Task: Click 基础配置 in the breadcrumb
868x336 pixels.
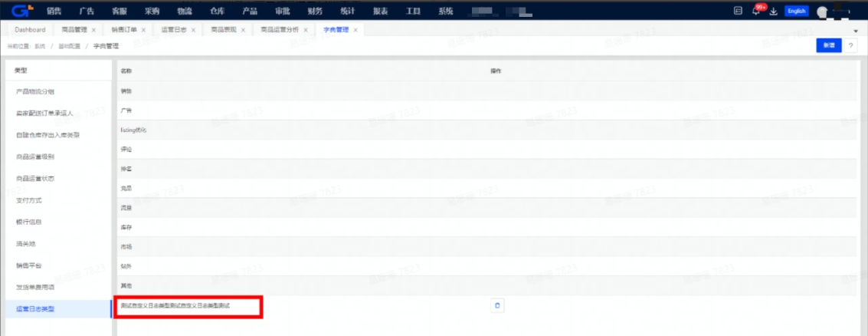Action: 69,47
